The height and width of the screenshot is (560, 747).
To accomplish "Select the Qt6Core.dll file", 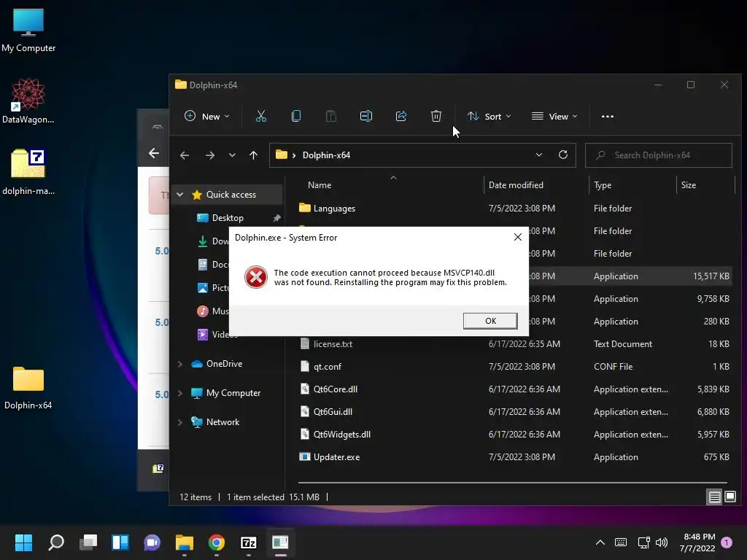I will pyautogui.click(x=335, y=389).
